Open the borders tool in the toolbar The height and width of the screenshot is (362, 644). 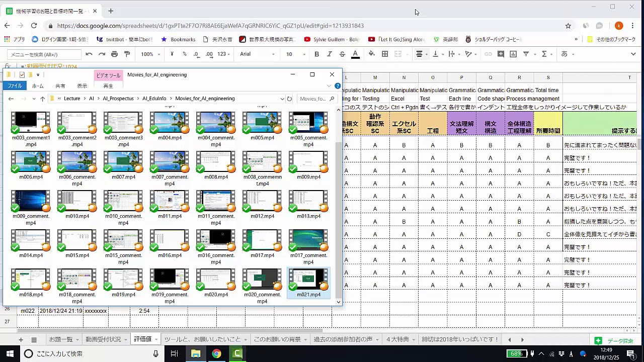click(x=385, y=54)
